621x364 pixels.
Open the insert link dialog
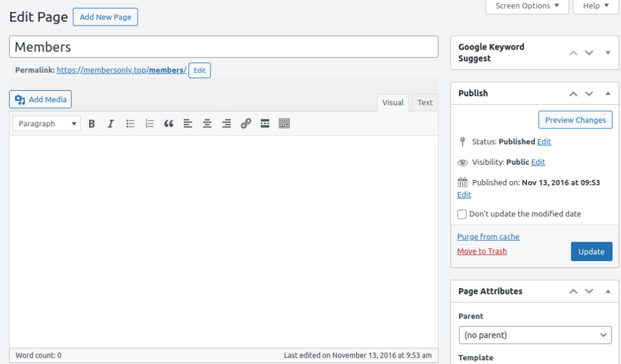tap(246, 124)
